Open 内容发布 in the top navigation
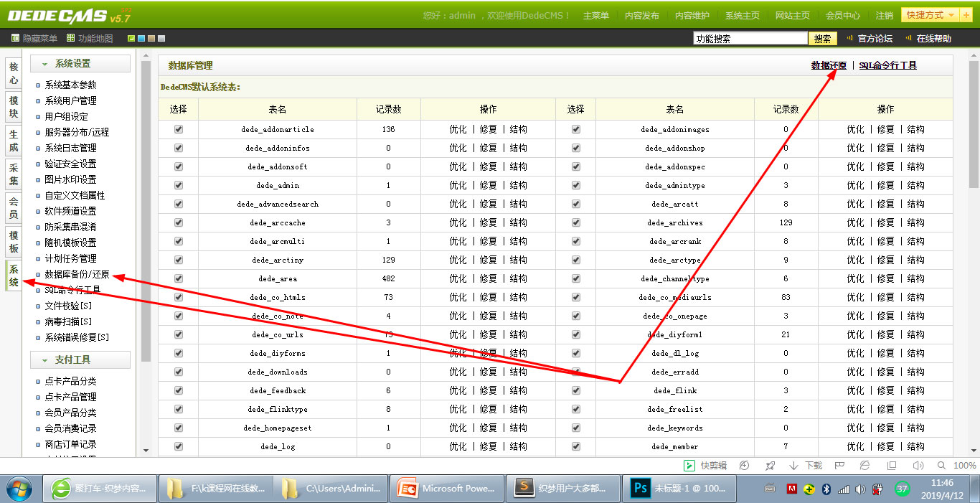980x503 pixels. point(641,15)
